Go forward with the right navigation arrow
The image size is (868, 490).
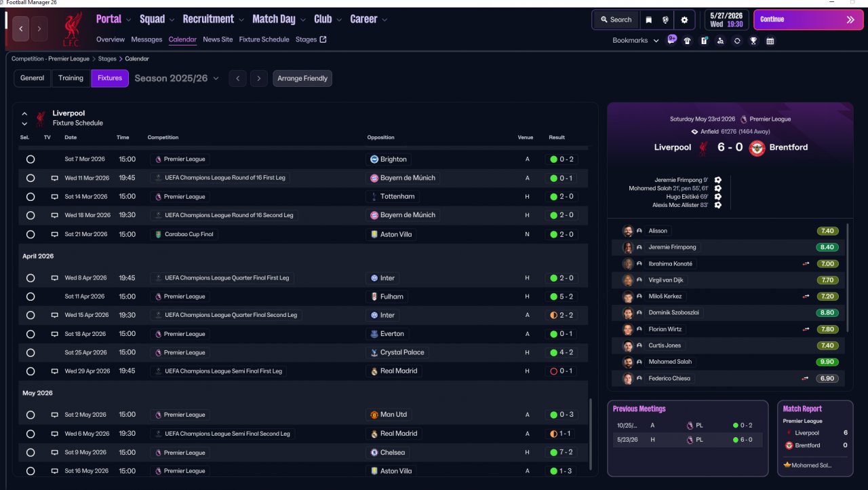(x=39, y=29)
